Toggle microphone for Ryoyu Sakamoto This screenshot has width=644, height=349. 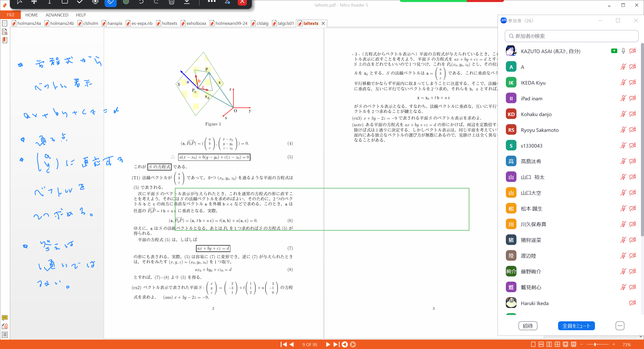623,130
